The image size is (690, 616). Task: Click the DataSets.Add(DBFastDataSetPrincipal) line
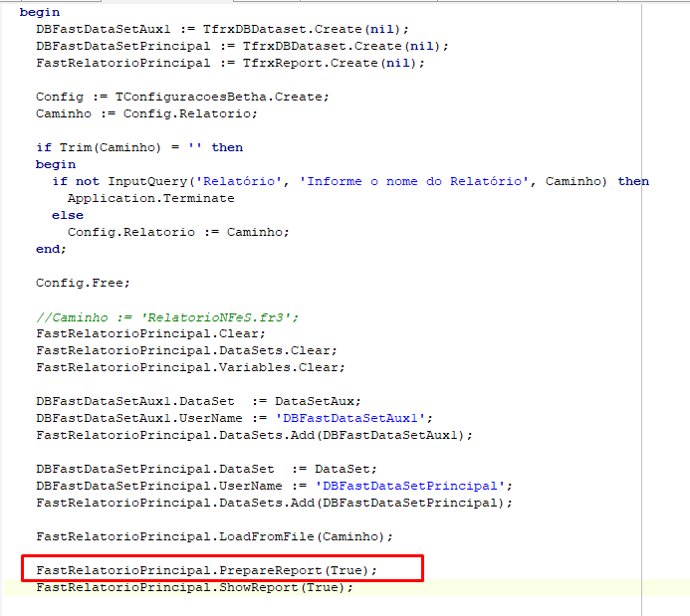coord(274,503)
